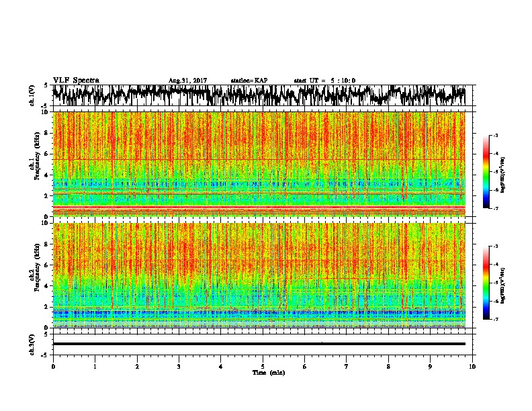Click time axis tick label "2"
Viewport: 532px width, 411px height.
137,367
